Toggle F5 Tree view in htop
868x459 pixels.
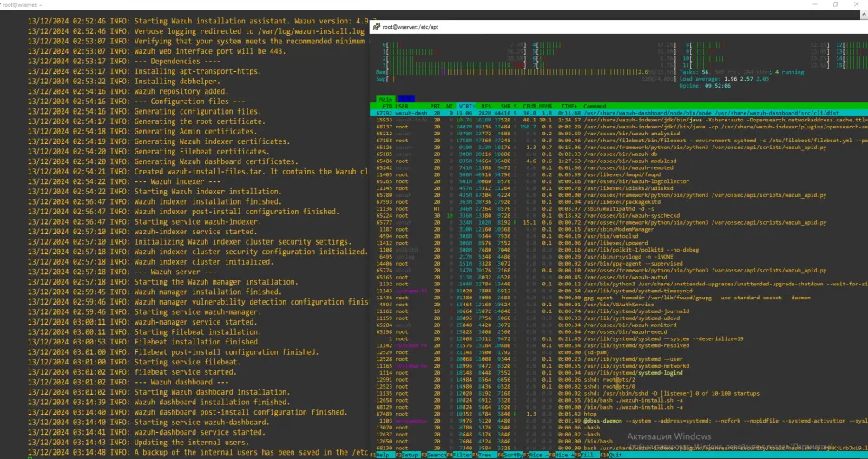point(484,456)
